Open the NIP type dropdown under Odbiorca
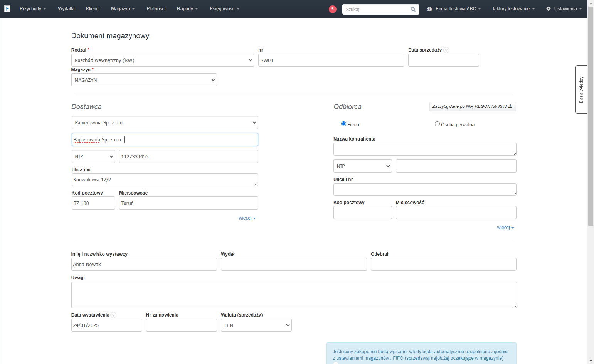Viewport: 594px width, 364px height. pyautogui.click(x=363, y=166)
